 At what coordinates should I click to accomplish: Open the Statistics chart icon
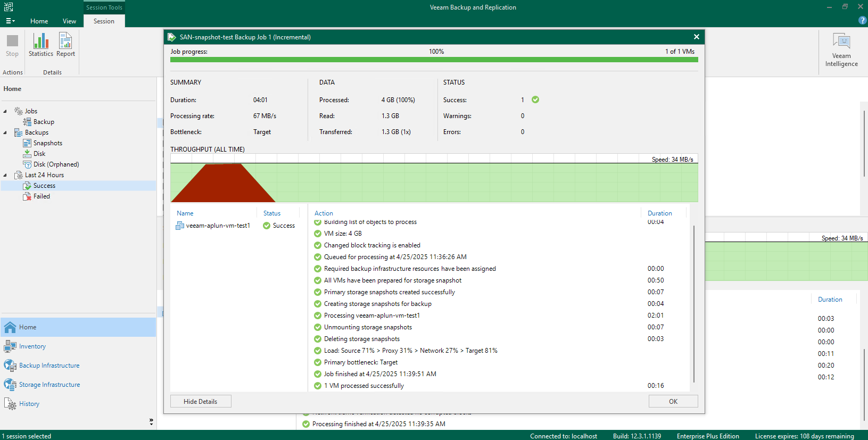point(41,41)
